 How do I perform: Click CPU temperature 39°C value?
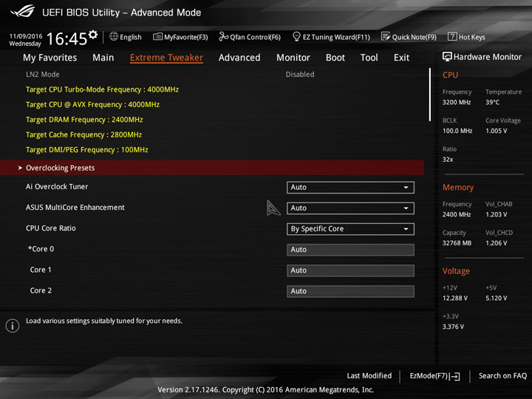492,103
